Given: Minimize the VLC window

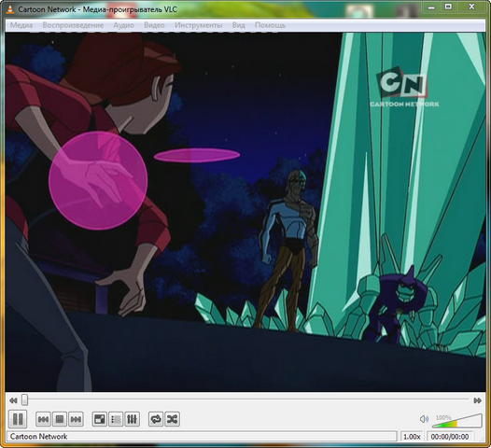Looking at the screenshot, I should (x=431, y=7).
